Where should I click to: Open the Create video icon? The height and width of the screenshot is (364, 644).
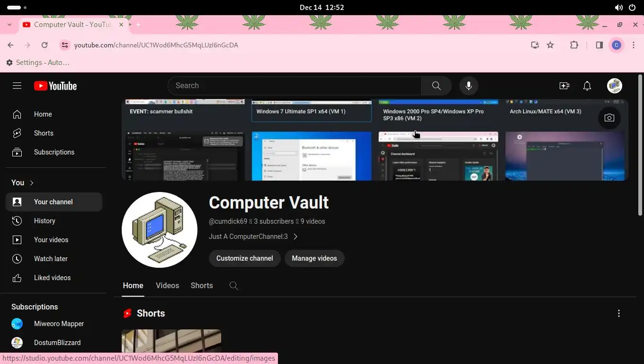[564, 86]
